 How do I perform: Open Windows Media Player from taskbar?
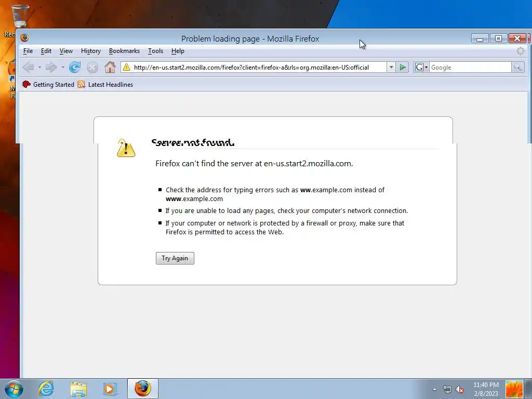pos(110,389)
